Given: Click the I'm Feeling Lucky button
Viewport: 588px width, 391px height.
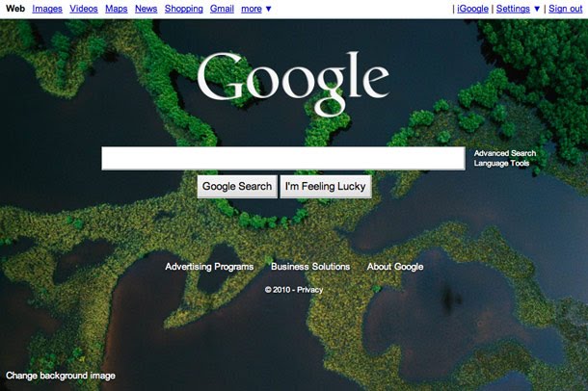Looking at the screenshot, I should click(326, 187).
